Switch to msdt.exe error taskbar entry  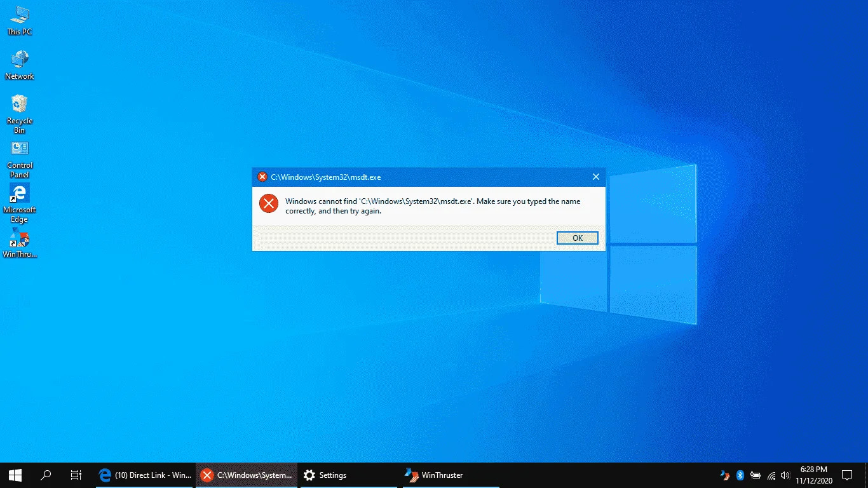(247, 475)
